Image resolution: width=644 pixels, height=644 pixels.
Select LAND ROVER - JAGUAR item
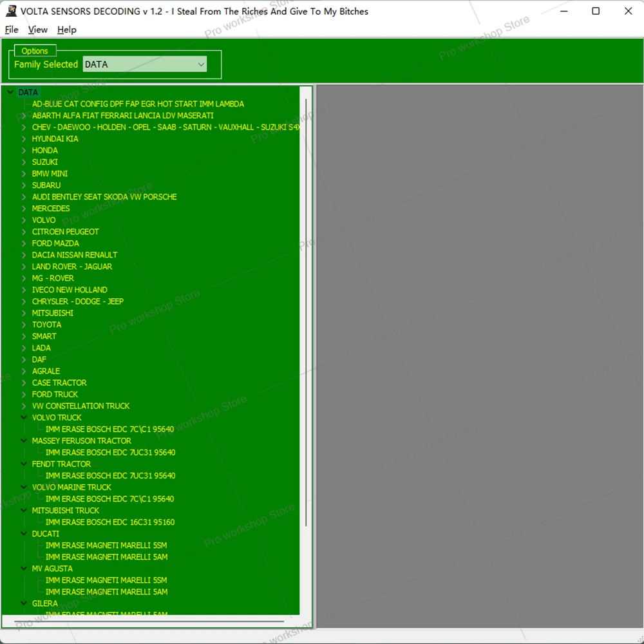tap(72, 267)
